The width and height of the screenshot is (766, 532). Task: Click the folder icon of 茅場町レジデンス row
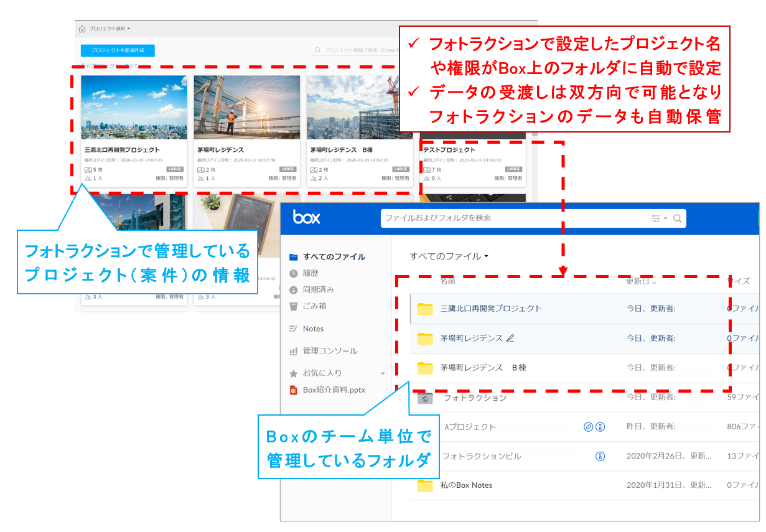tap(425, 338)
